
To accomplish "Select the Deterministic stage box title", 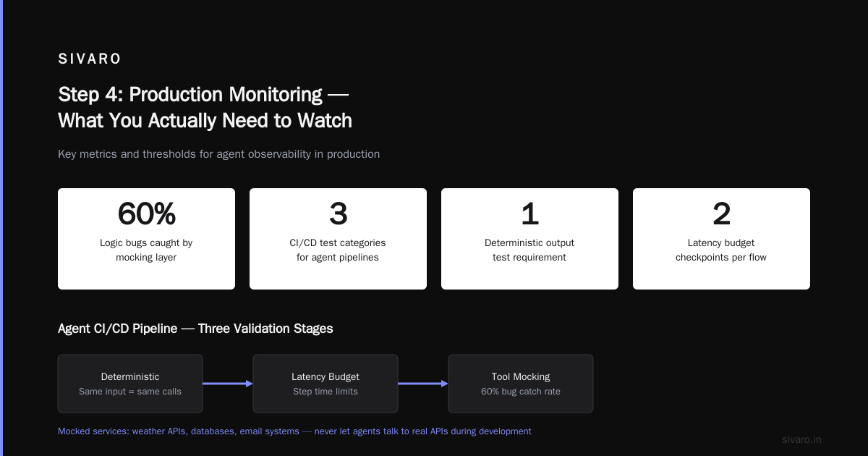I will [130, 376].
